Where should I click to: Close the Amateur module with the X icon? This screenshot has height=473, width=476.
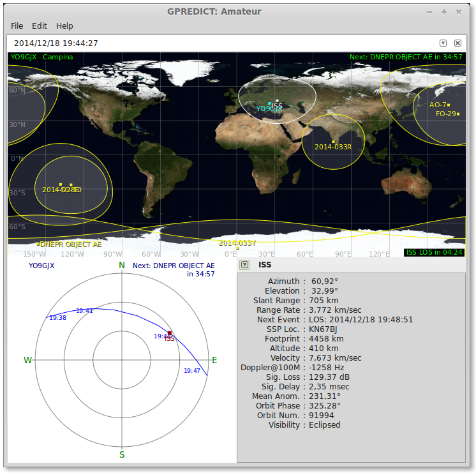click(x=457, y=43)
